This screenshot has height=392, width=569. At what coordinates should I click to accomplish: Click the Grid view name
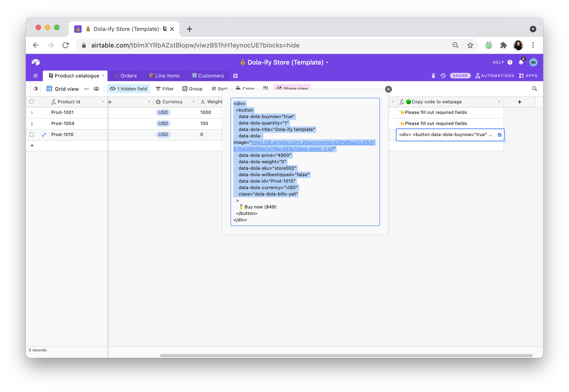click(67, 89)
